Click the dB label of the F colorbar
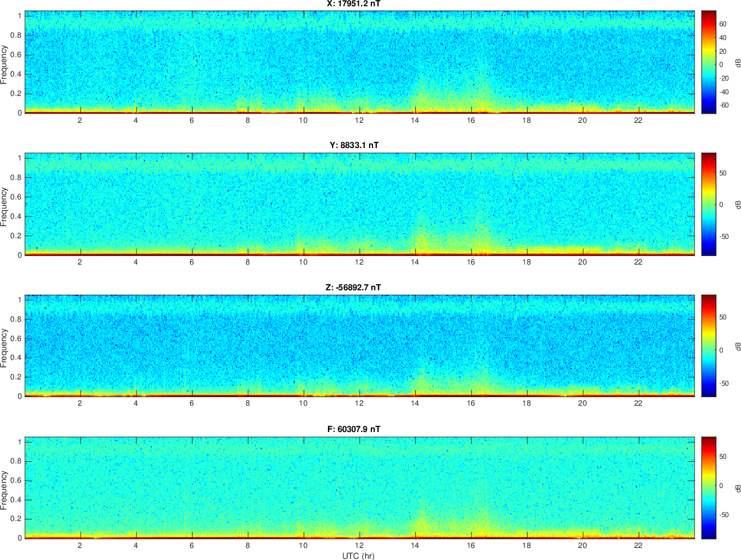741x560 pixels. click(x=738, y=488)
